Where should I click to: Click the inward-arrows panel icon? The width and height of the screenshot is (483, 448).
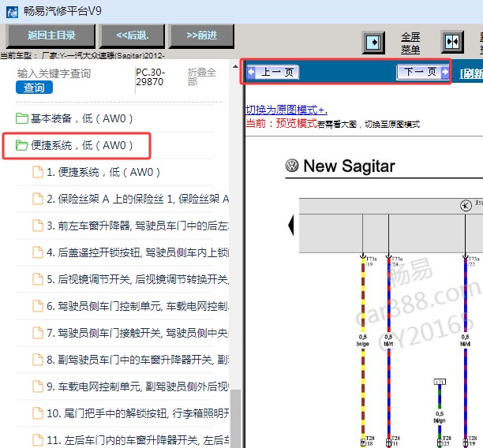click(452, 42)
